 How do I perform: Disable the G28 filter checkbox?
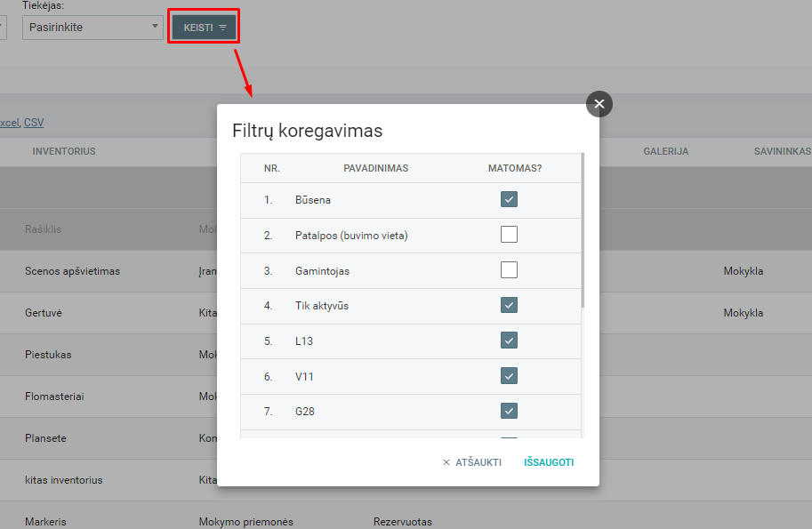coord(509,411)
